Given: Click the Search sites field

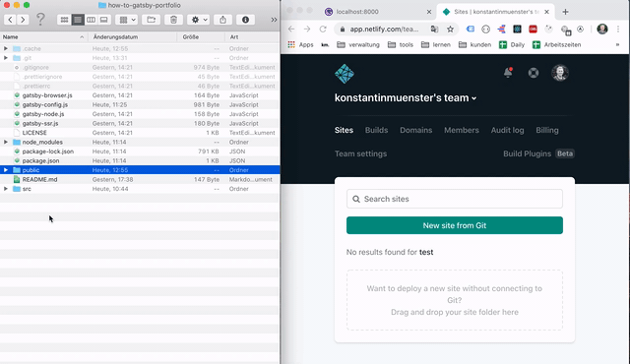Looking at the screenshot, I should coord(455,199).
